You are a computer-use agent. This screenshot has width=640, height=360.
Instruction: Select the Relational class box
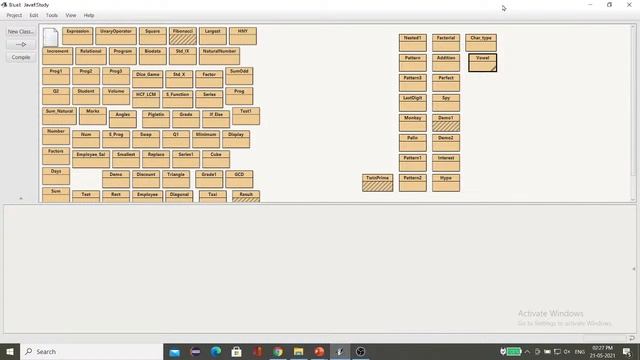coord(91,56)
